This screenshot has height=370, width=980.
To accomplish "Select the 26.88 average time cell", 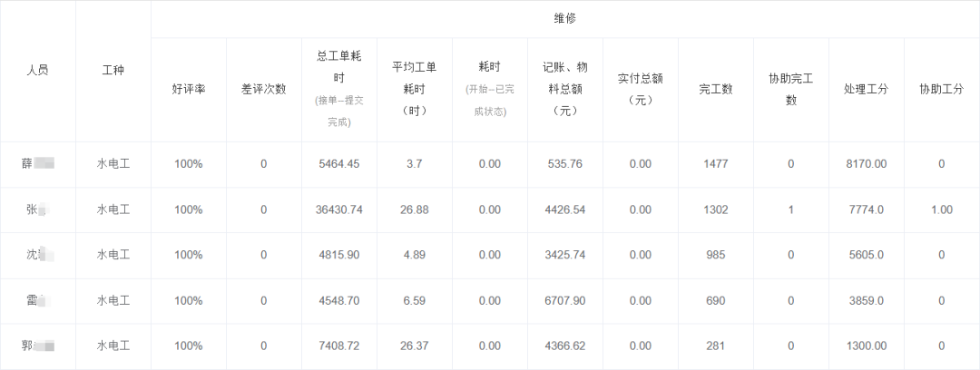I will 414,209.
